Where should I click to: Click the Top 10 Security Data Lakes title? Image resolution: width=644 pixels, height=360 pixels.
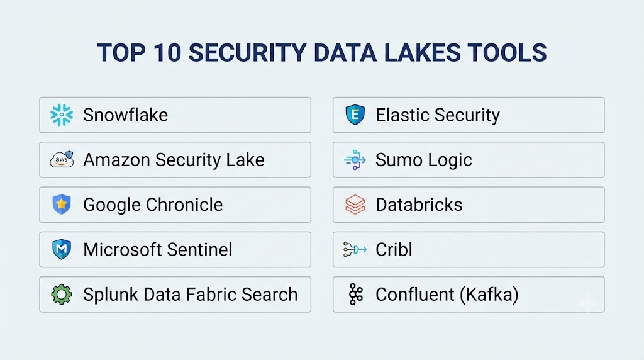(321, 53)
